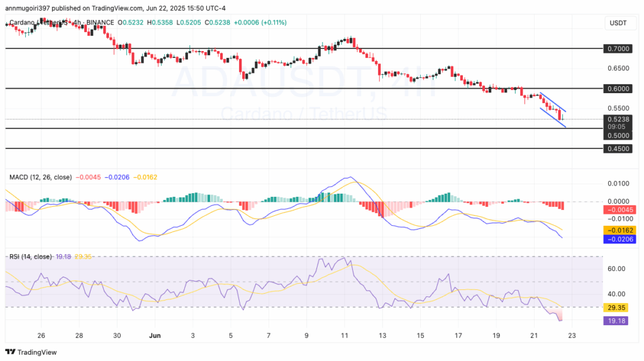The image size is (644, 361).
Task: Select the 0.7000 price level label
Action: click(618, 49)
